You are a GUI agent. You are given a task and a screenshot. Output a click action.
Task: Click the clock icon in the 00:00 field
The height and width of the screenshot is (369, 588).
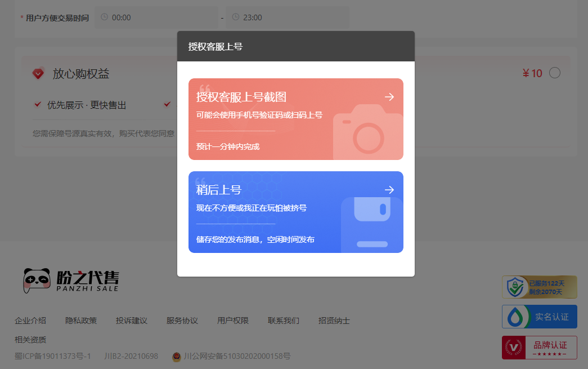104,17
